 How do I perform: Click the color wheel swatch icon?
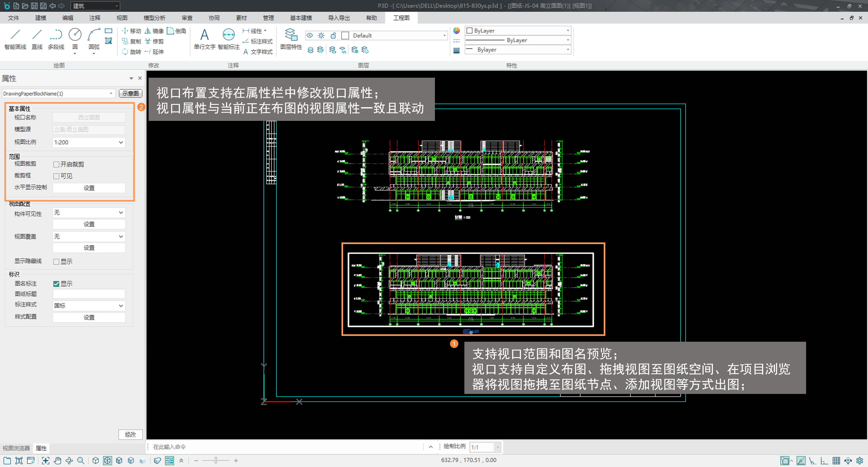(456, 31)
